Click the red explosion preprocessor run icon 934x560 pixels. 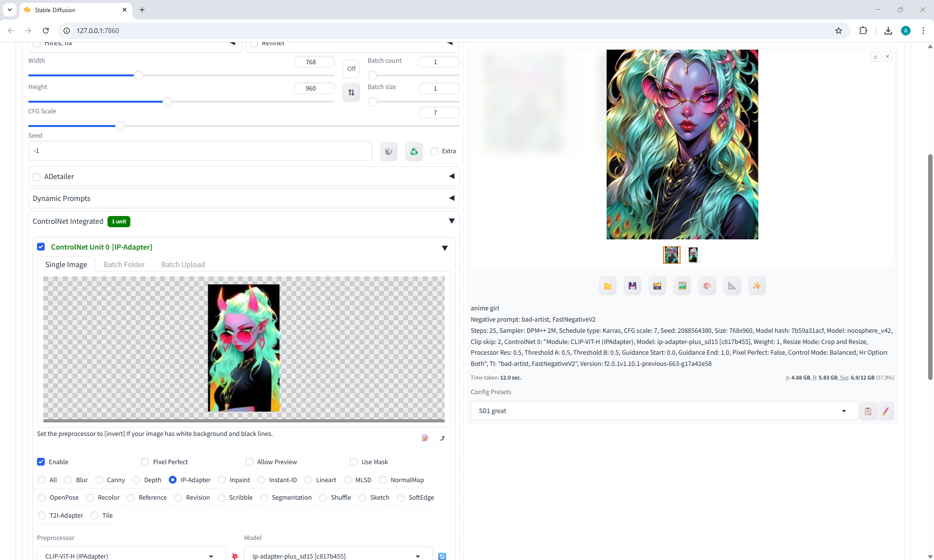coord(235,556)
